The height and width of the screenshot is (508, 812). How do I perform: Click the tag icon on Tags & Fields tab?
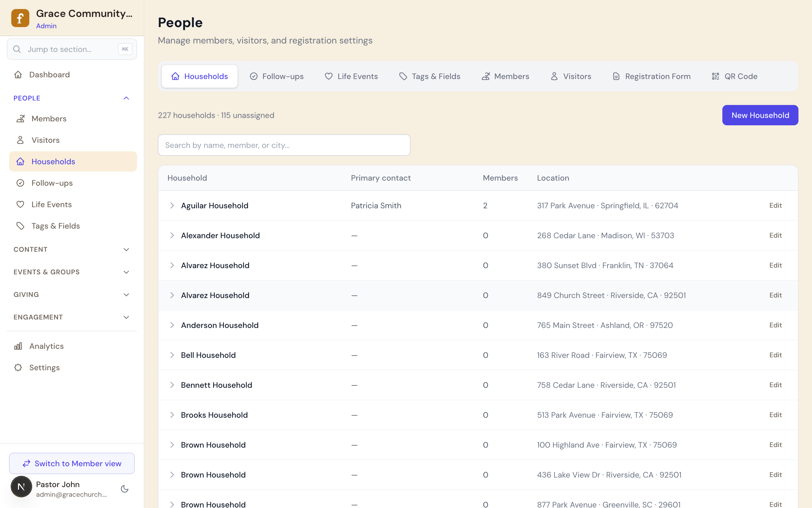point(403,76)
